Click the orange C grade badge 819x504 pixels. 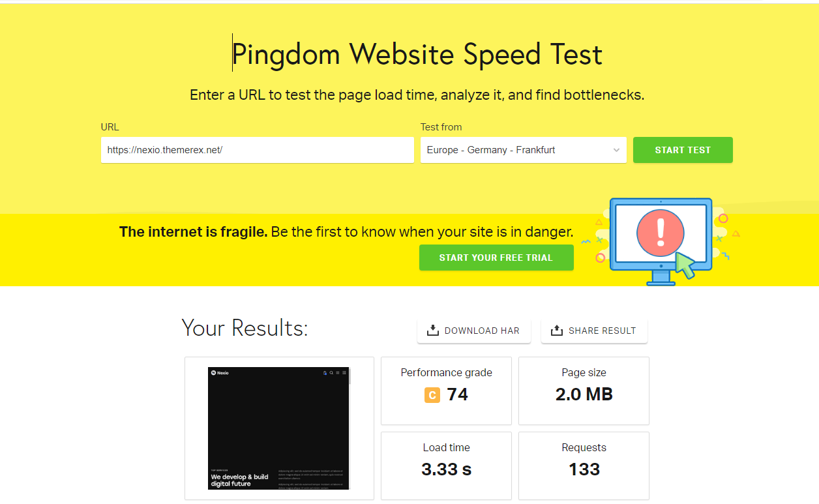[432, 395]
